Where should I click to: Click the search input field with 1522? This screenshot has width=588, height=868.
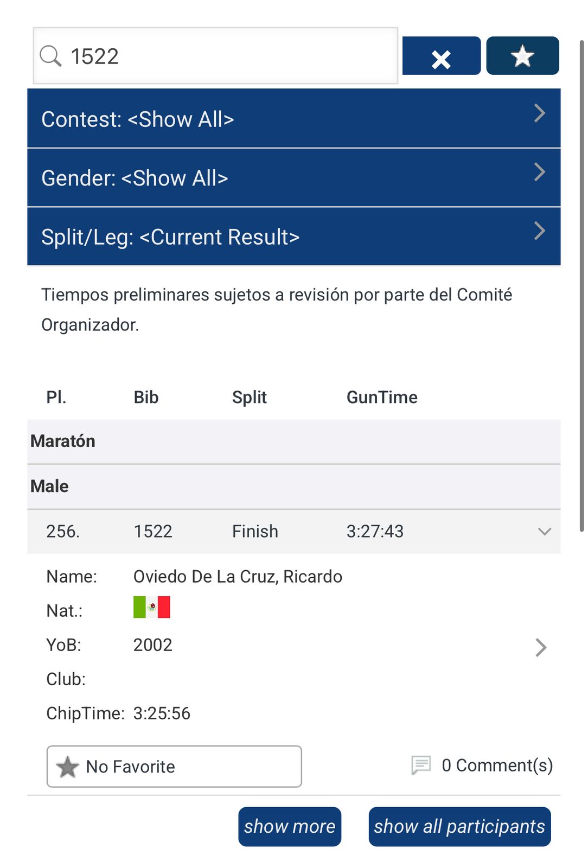point(228,56)
